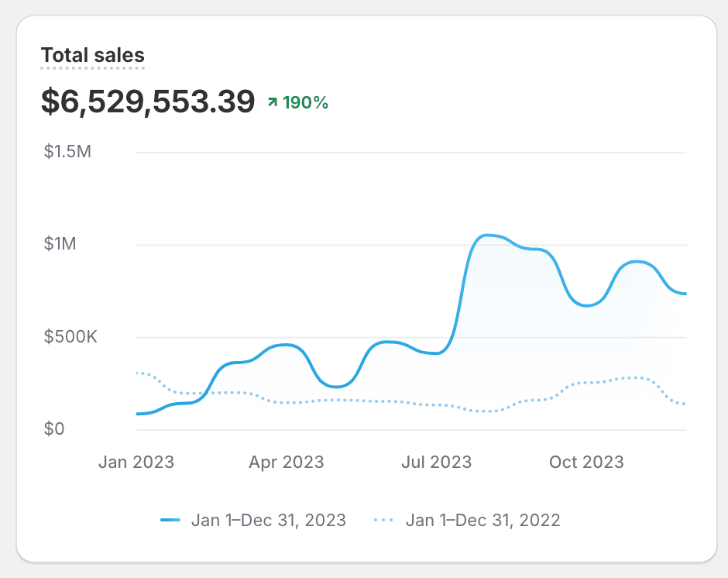This screenshot has height=578, width=728.
Task: Click the Apr 2023 x-axis label
Action: [286, 463]
